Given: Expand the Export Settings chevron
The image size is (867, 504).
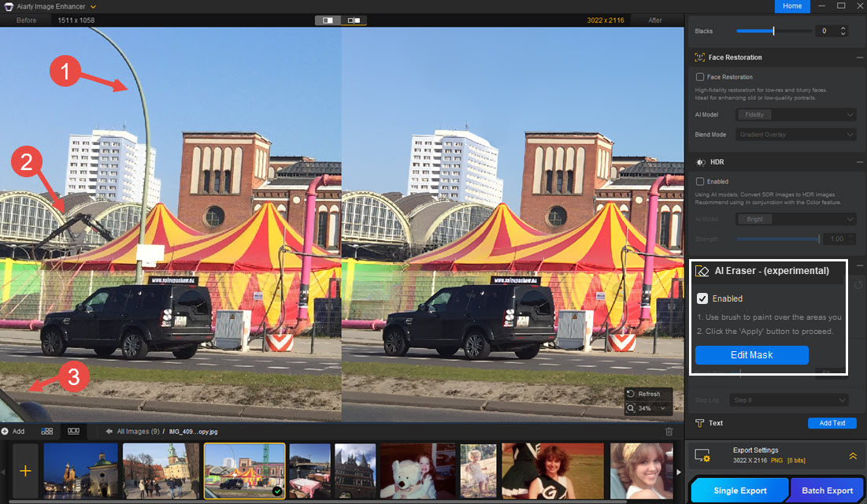Looking at the screenshot, I should point(853,456).
